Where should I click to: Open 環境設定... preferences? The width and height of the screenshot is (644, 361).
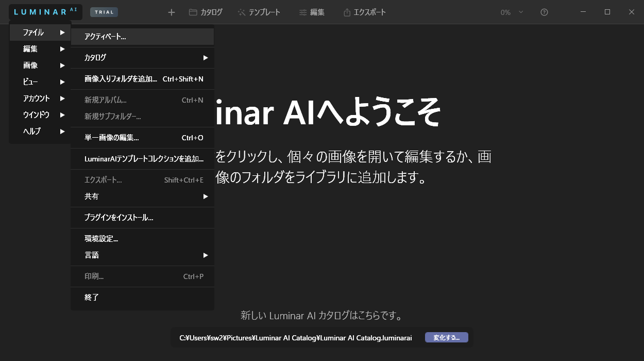point(142,239)
